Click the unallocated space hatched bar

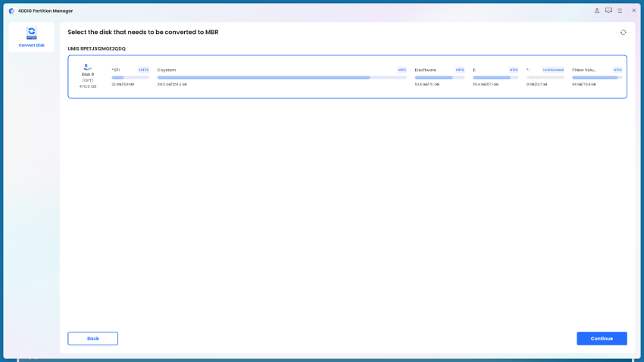click(545, 77)
